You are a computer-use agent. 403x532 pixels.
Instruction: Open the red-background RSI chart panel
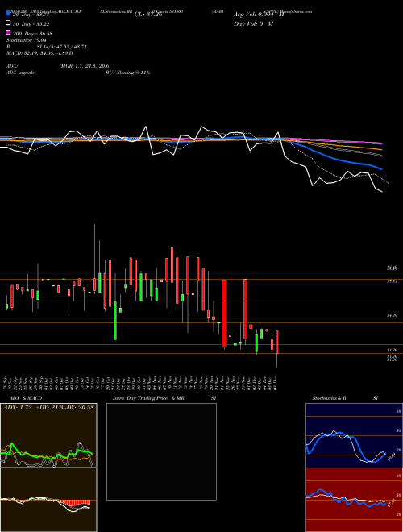pos(354,500)
